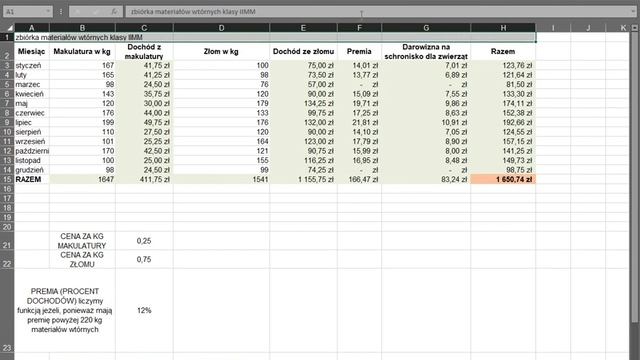Viewport: 640px width, 360px height.
Task: Select the 'kwiecień' month cell
Action: pos(32,94)
